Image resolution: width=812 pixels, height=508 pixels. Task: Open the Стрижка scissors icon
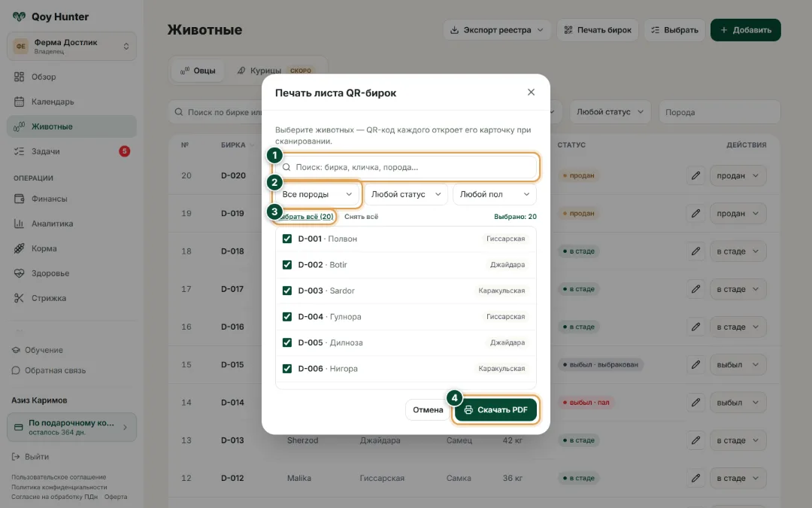pos(19,298)
